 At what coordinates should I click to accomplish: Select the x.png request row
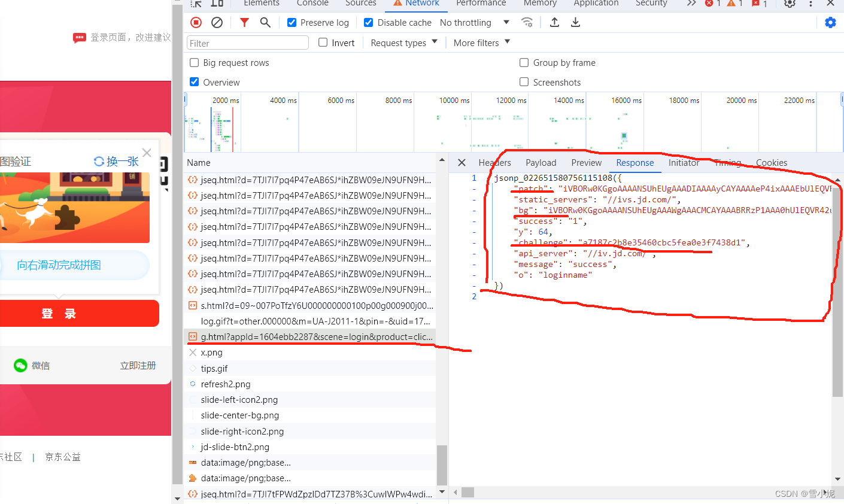(x=310, y=353)
